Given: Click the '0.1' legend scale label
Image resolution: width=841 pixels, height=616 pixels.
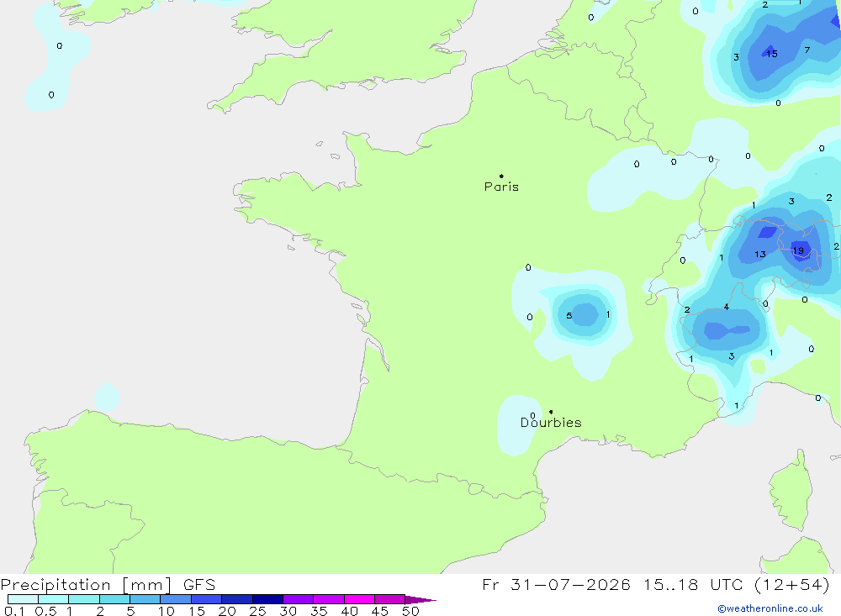Looking at the screenshot, I should click(14, 611).
